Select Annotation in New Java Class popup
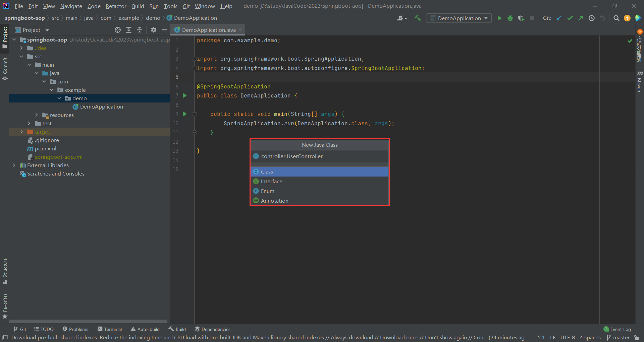 click(x=320, y=201)
